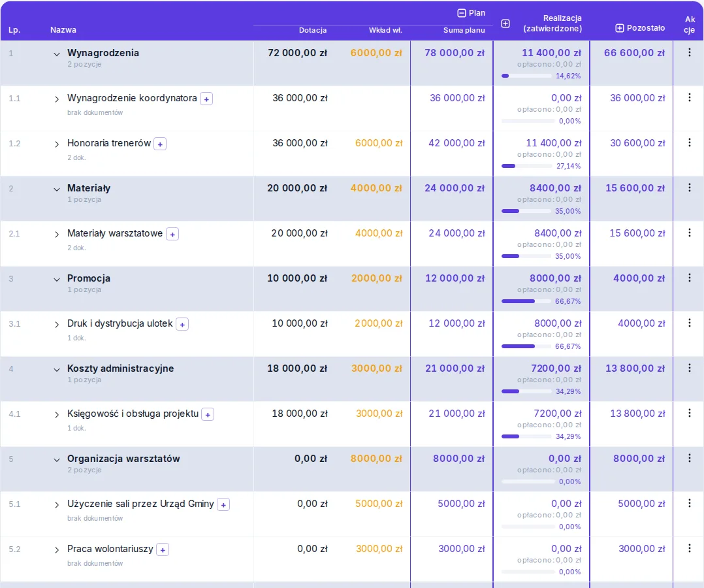Expand Praca wolontariuszy position details
The image size is (704, 588).
click(57, 550)
